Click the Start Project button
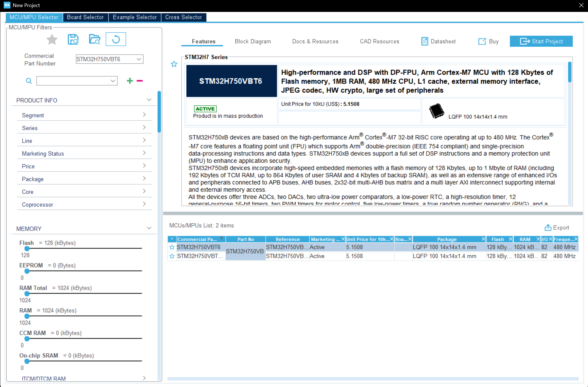588x387 pixels. pyautogui.click(x=541, y=41)
